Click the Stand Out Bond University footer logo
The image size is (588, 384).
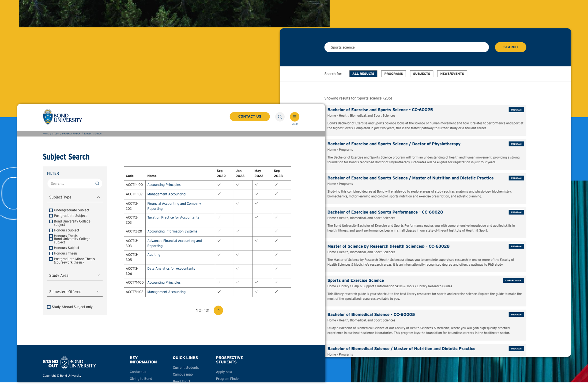[x=70, y=363]
